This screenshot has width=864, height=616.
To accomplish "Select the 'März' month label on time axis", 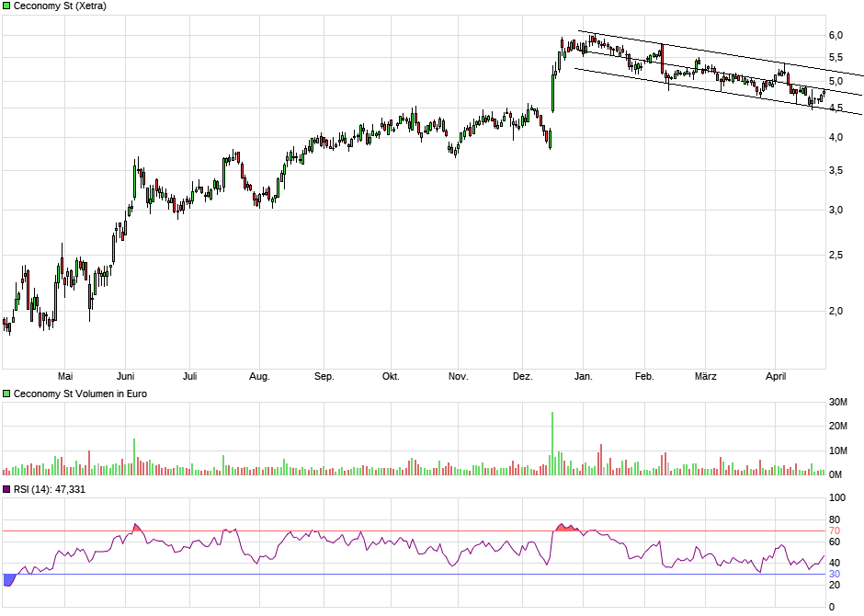I will click(705, 376).
